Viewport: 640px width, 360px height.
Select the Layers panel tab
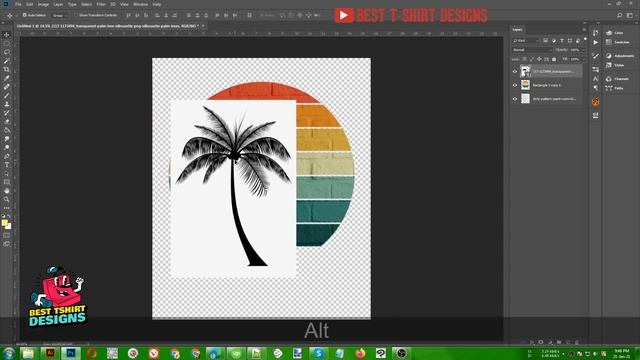[517, 29]
